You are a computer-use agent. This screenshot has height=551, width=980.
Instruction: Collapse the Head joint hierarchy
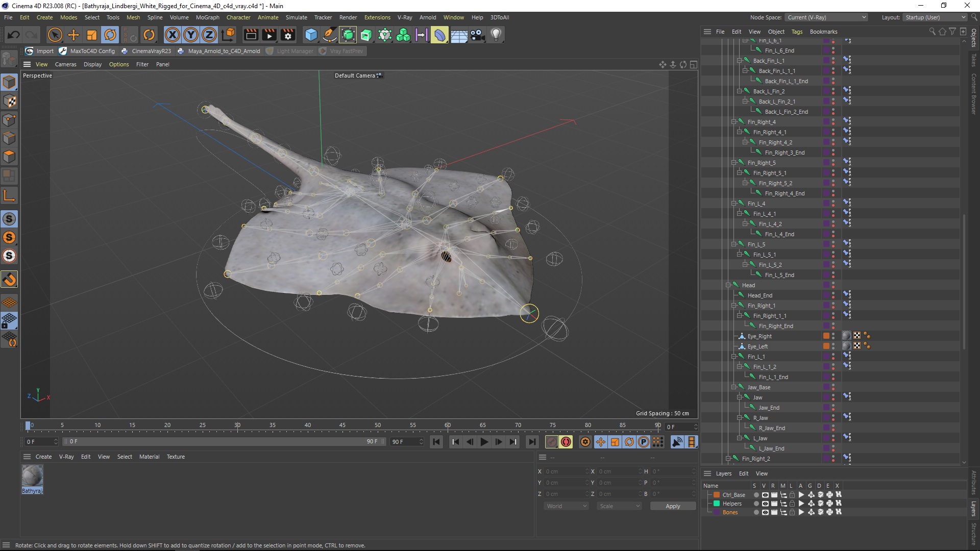coord(728,285)
